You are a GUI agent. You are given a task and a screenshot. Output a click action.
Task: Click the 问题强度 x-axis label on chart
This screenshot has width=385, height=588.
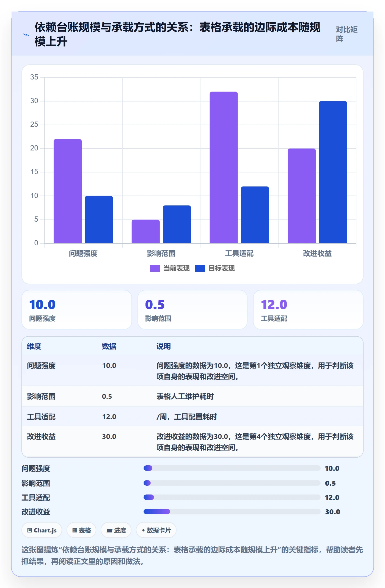click(83, 253)
